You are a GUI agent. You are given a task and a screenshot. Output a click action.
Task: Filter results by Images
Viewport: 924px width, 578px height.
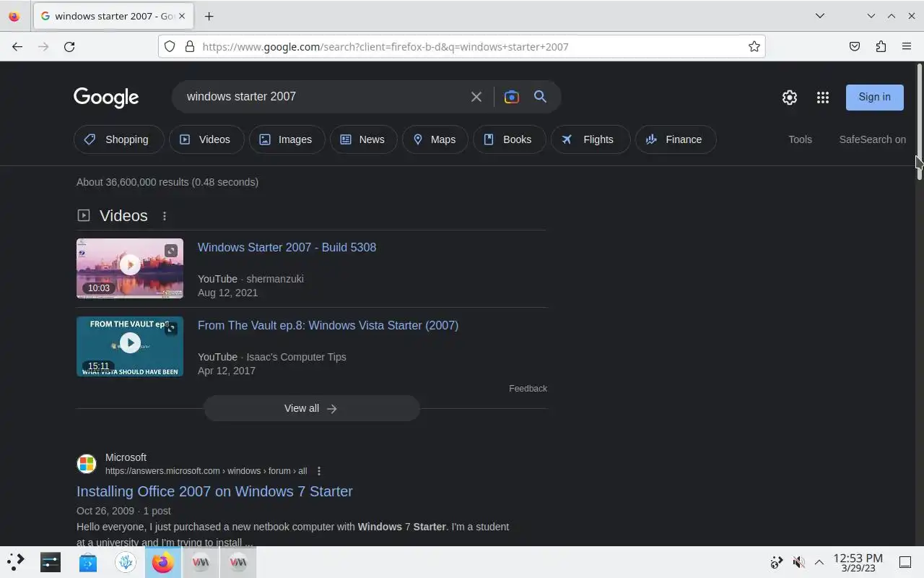coord(287,139)
